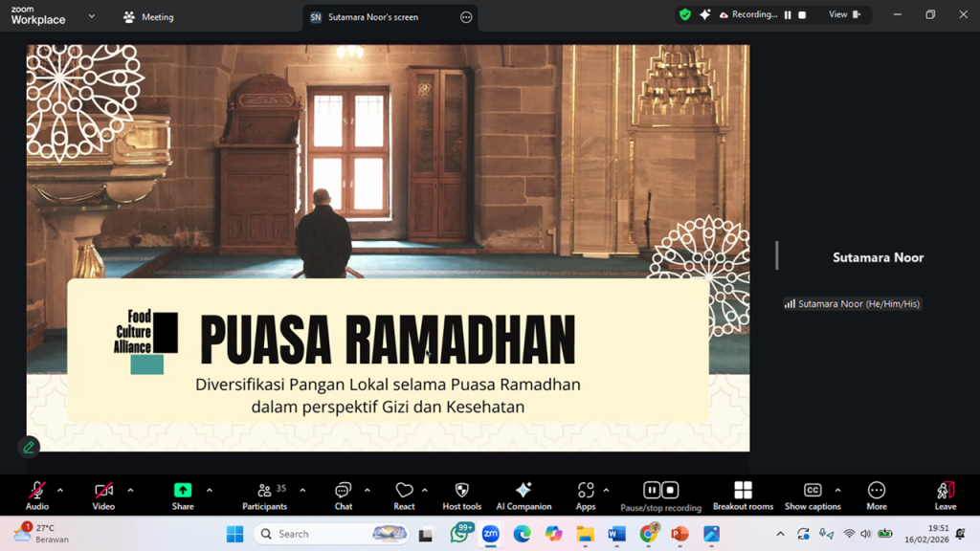Image resolution: width=980 pixels, height=551 pixels.
Task: Open Breakout rooms
Action: 743,494
